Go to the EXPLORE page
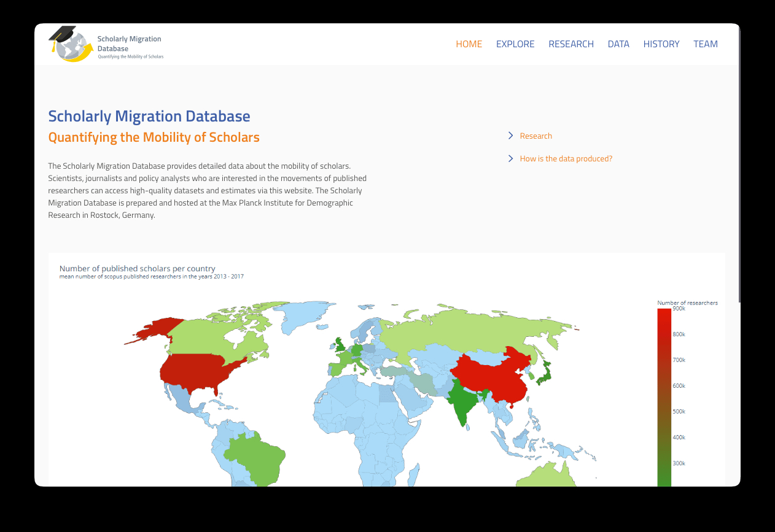This screenshot has width=775, height=532. tap(515, 44)
